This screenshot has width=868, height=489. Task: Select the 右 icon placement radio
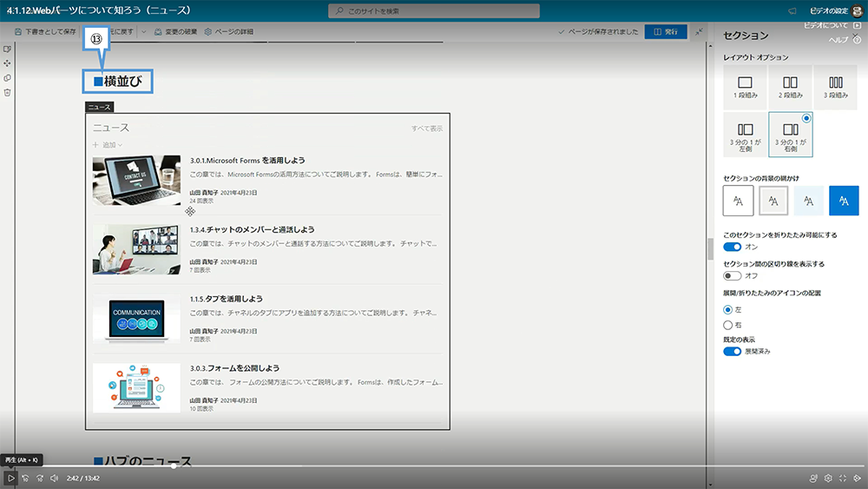[728, 325]
